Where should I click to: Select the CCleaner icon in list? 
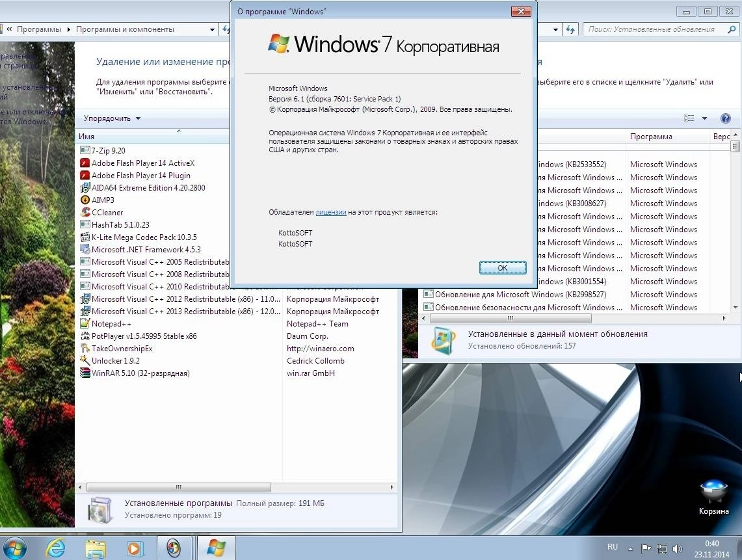point(85,212)
